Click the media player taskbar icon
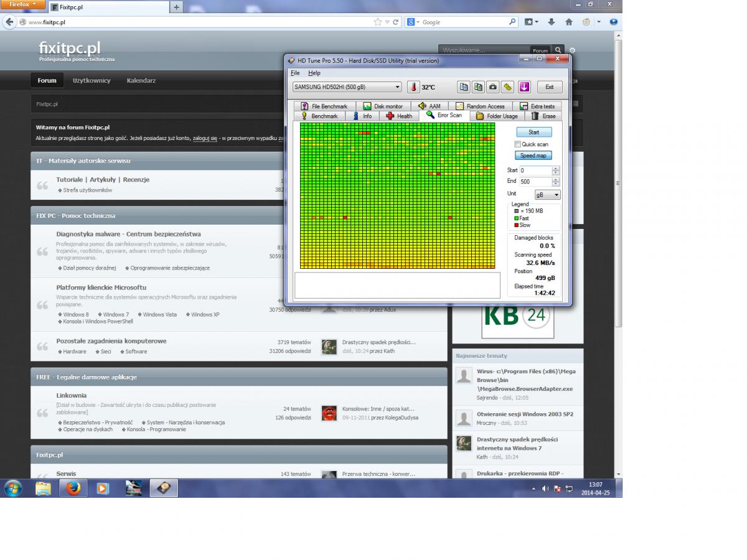Viewport: 747px width, 560px height. (103, 488)
